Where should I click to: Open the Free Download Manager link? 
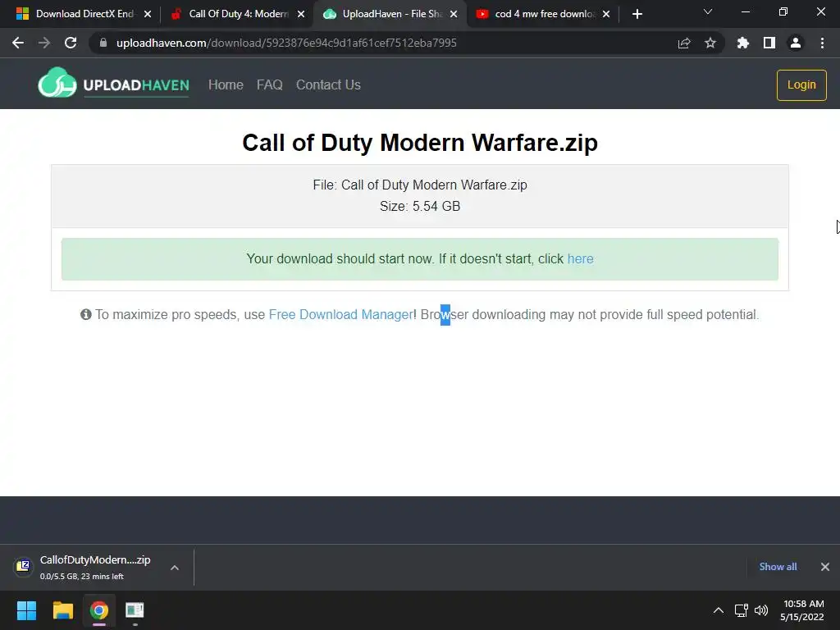[x=340, y=314]
